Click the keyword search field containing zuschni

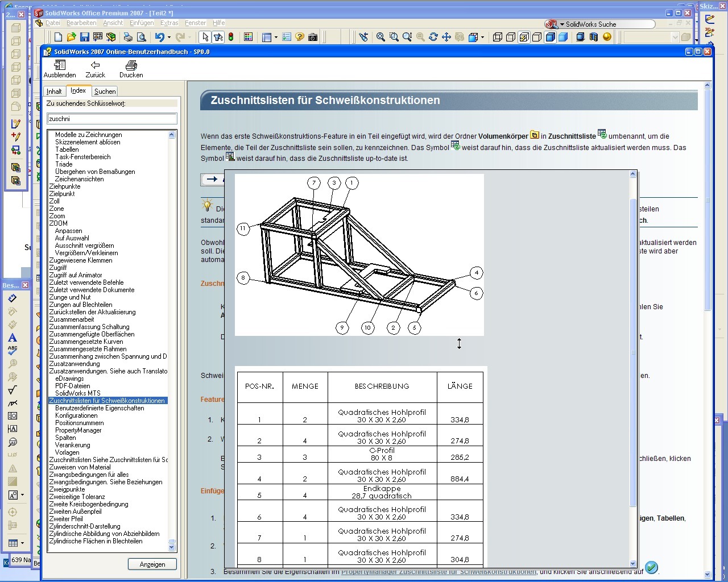111,119
